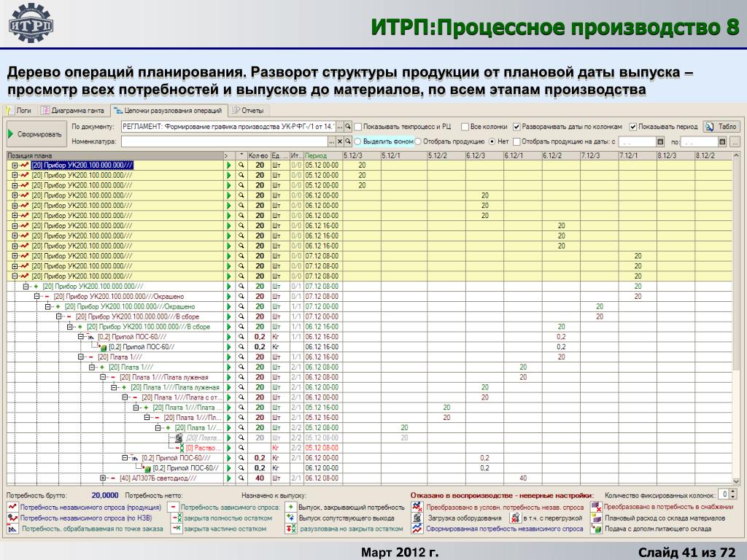Click legend icon Преобразовано в потребность в снабжении
747x560 pixels.
[x=596, y=507]
